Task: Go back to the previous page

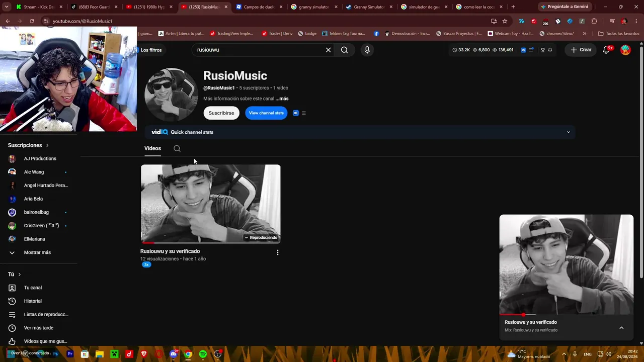Action: point(8,21)
